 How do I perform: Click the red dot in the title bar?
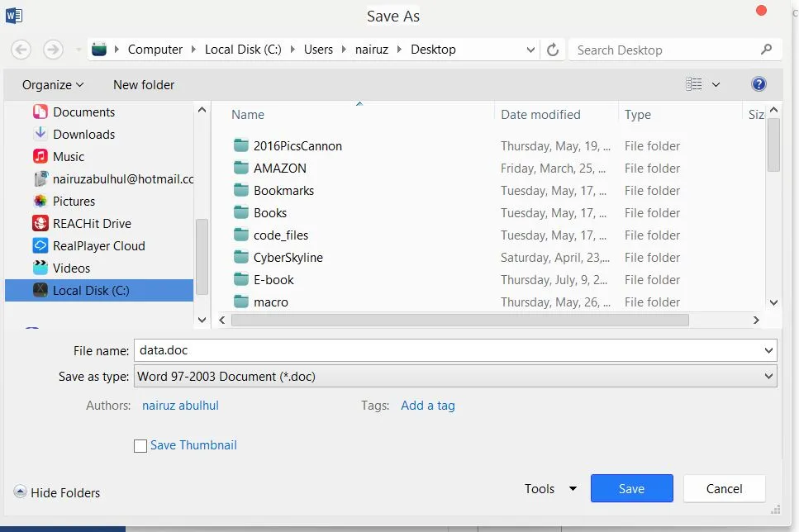point(761,11)
